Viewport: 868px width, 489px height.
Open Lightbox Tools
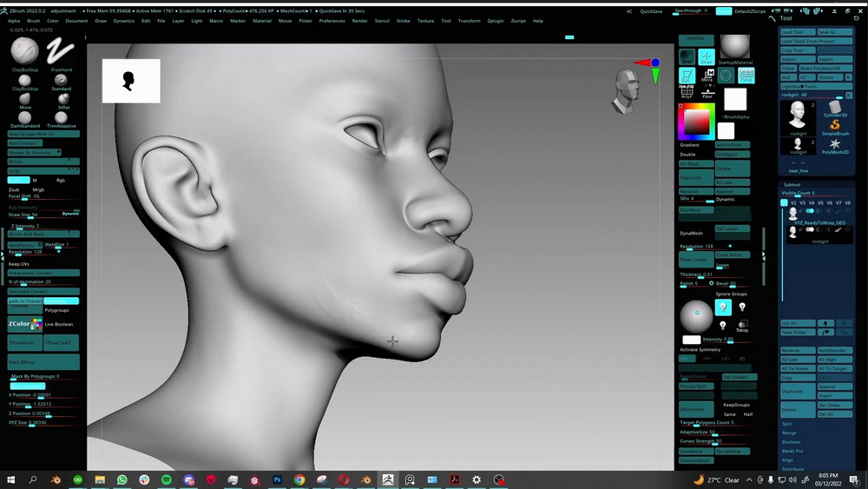coord(816,86)
